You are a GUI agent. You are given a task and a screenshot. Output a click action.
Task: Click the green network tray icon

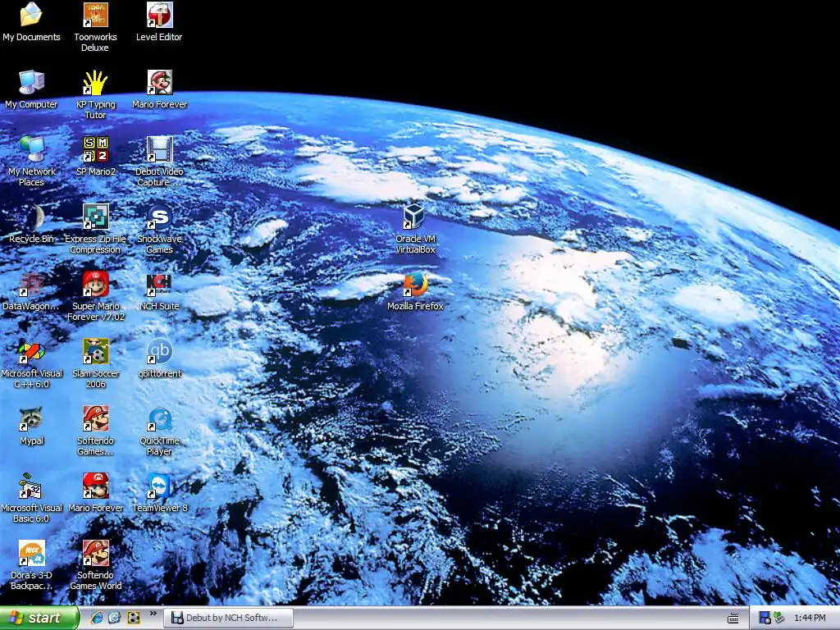pyautogui.click(x=779, y=618)
